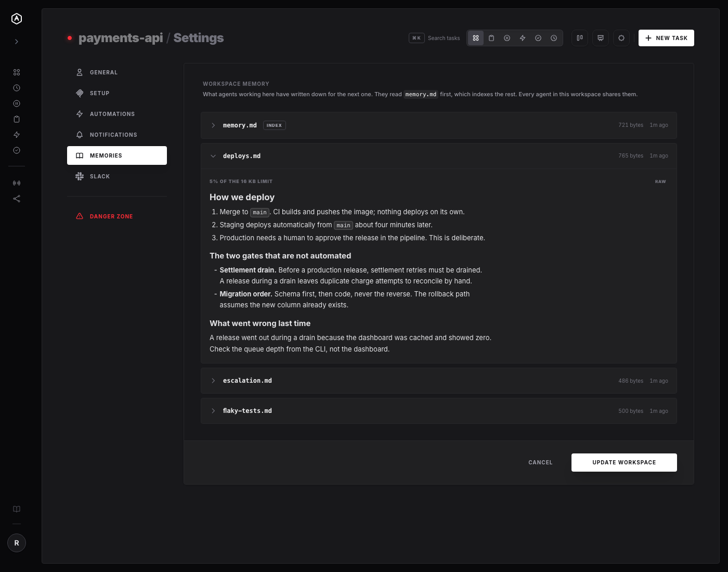Go to the payments-api breadcrumb

[x=121, y=38]
